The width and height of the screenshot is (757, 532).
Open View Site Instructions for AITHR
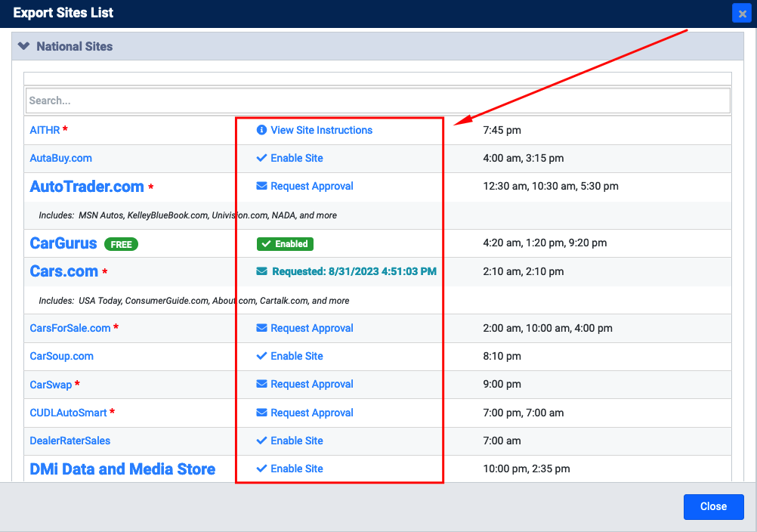(x=322, y=130)
